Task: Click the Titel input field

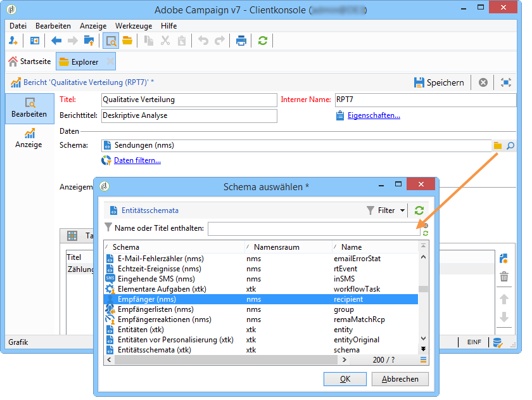Action: click(189, 100)
